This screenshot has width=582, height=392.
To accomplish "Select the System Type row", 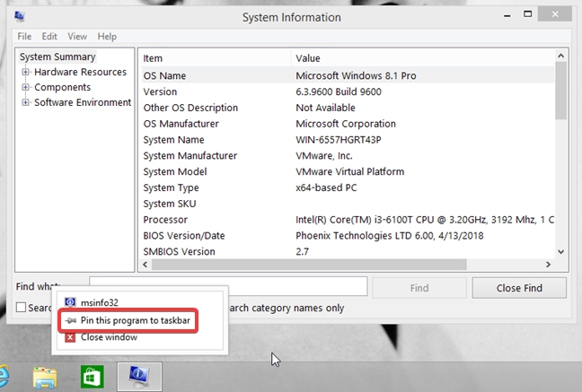I will [348, 187].
